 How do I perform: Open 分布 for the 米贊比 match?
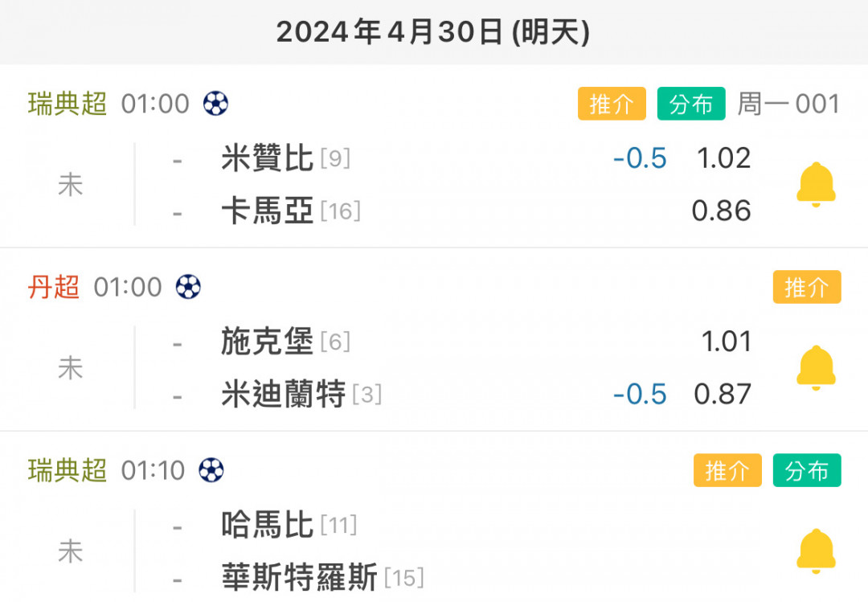coord(691,104)
